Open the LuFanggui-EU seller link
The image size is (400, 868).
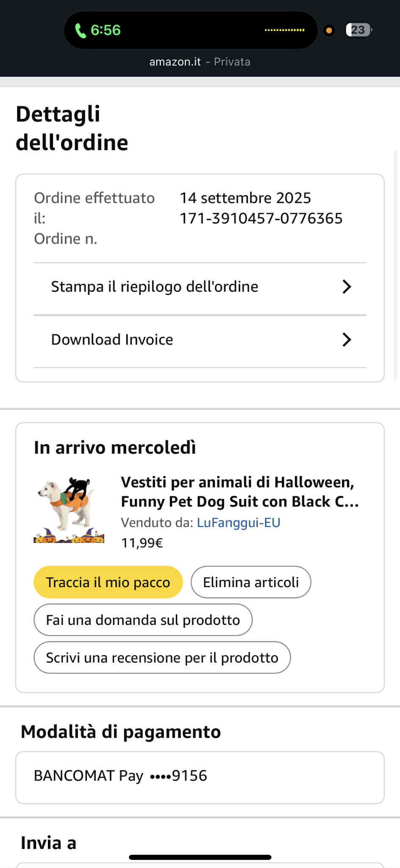point(239,522)
